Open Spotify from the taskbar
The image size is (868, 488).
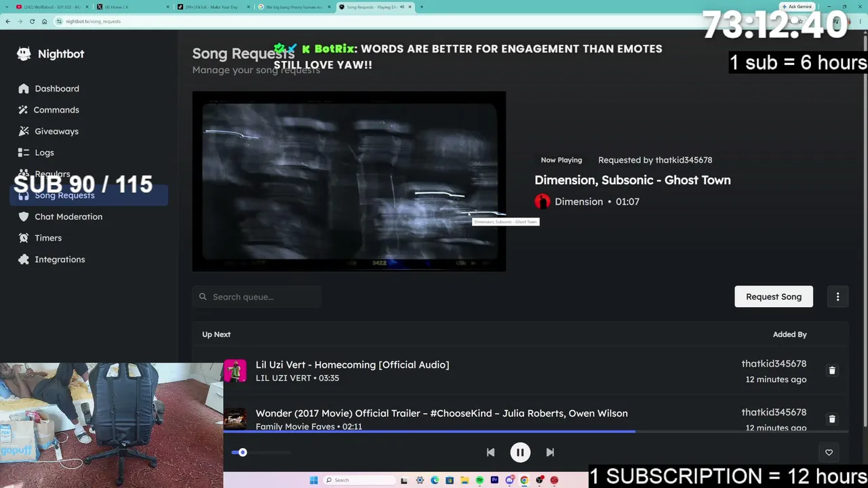[479, 481]
